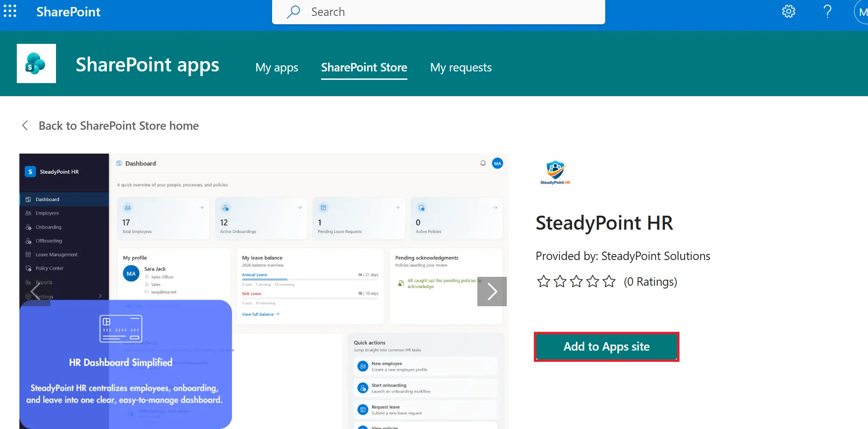Click Offboarding item in screenshot sidebar
This screenshot has height=429, width=868.
click(x=64, y=241)
